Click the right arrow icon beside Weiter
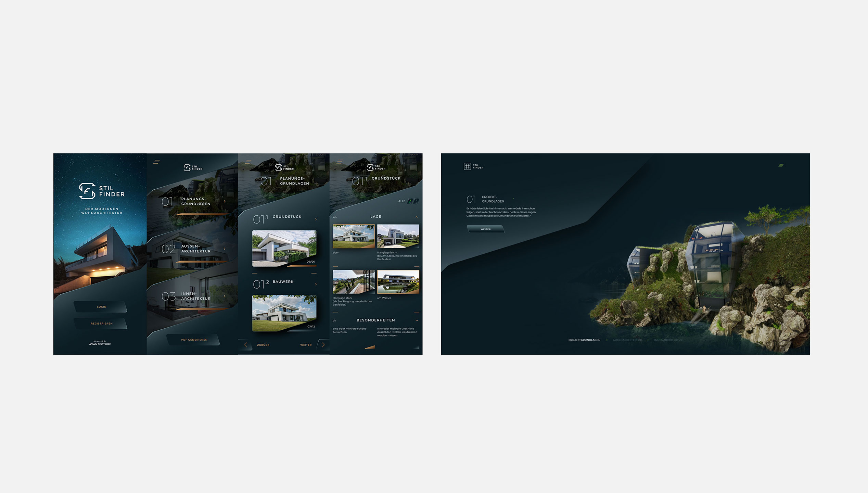The width and height of the screenshot is (868, 493). 323,345
